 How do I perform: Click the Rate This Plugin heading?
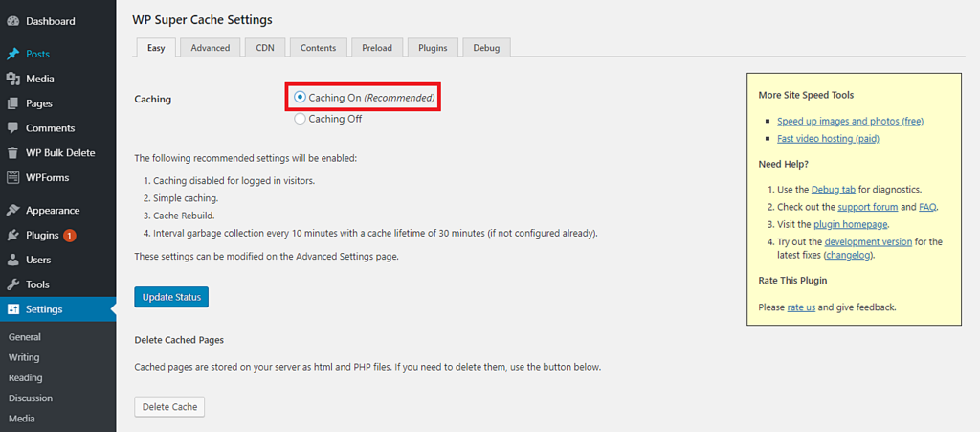(x=792, y=281)
